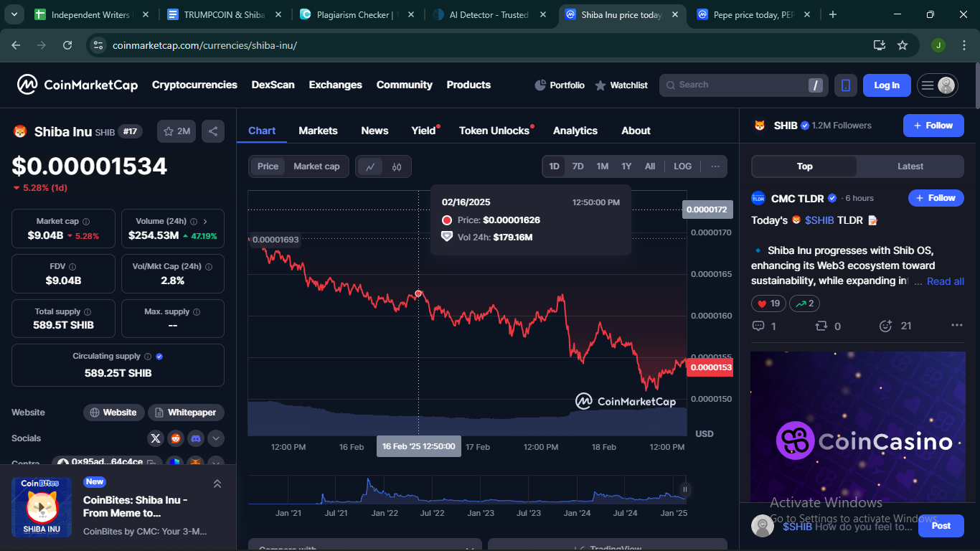Select the Price chart toggle
The height and width of the screenshot is (551, 980).
coord(268,166)
